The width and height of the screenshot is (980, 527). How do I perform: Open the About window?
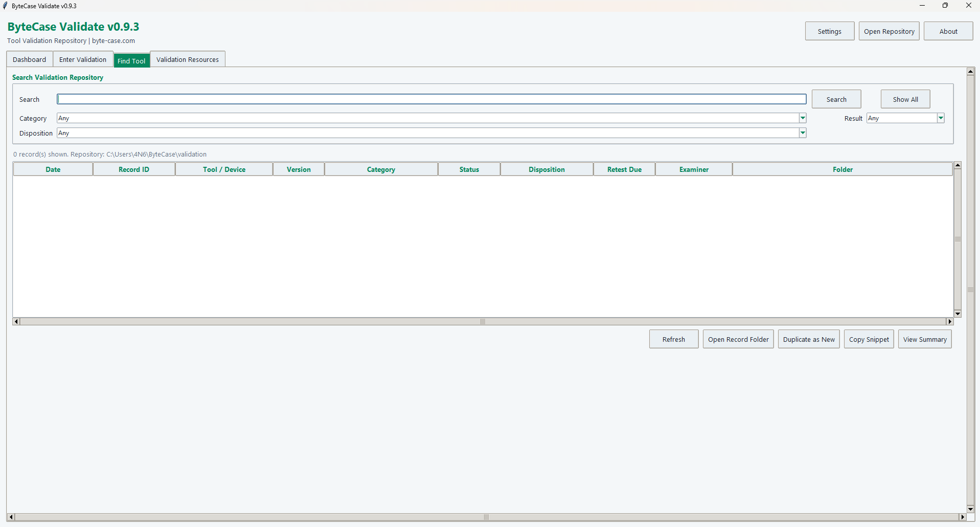pos(948,31)
